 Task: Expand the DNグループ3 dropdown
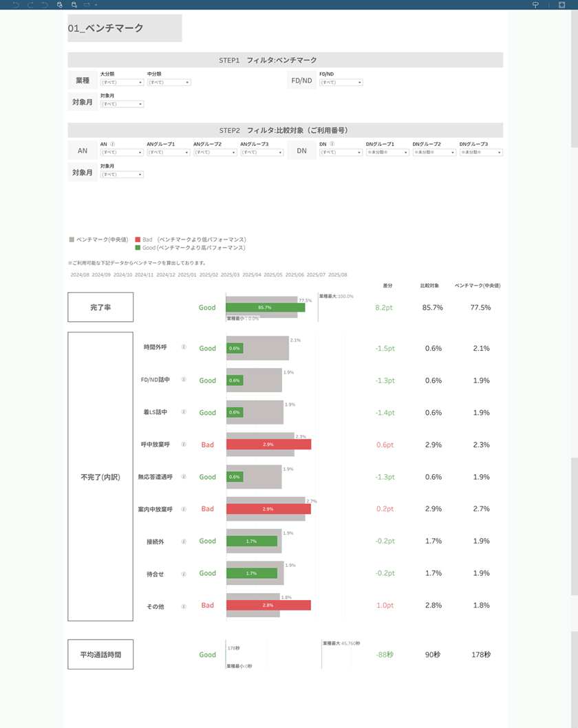481,153
